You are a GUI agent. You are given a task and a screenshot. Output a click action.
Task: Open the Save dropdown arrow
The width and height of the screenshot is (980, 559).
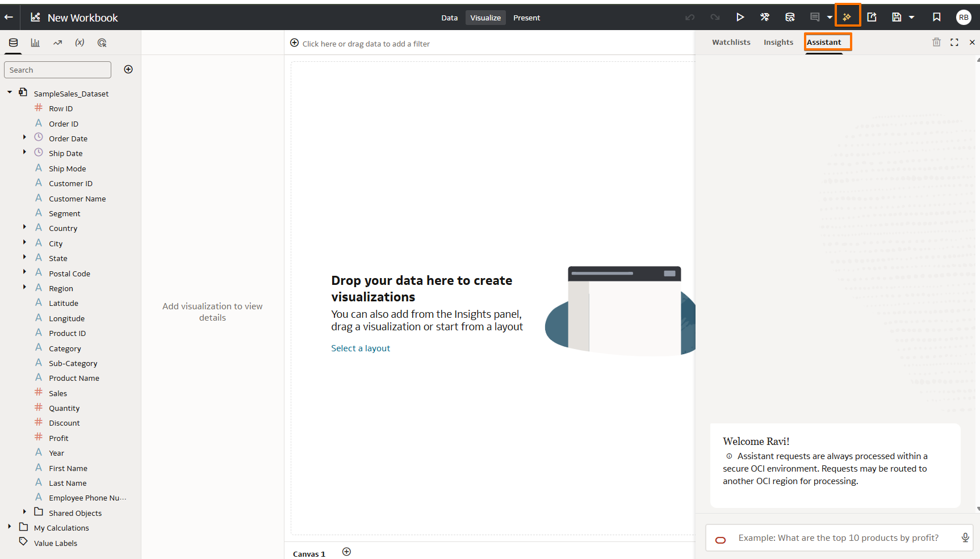(x=912, y=17)
